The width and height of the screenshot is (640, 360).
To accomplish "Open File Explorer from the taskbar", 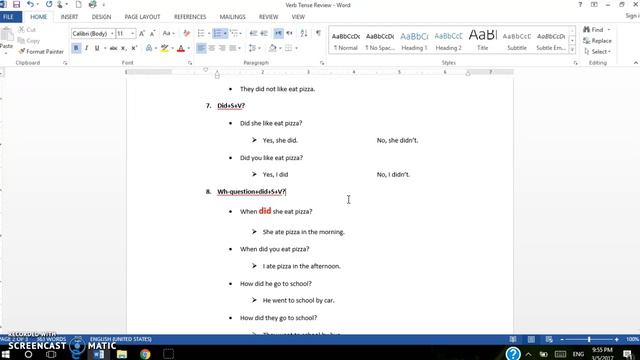I will (122, 354).
